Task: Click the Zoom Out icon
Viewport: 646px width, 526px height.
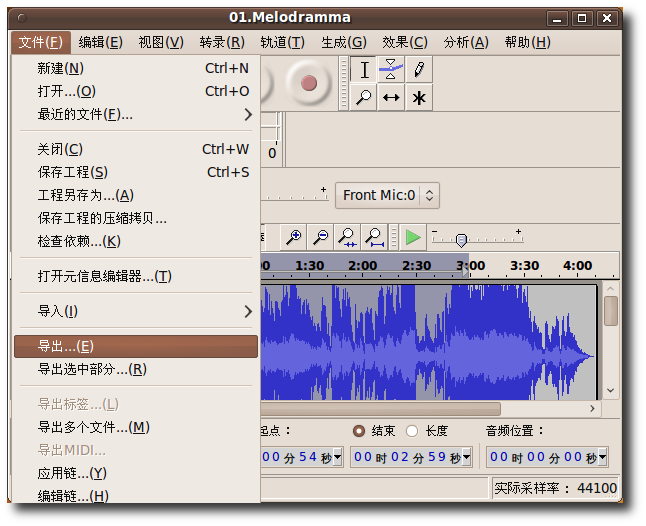Action: pyautogui.click(x=320, y=237)
